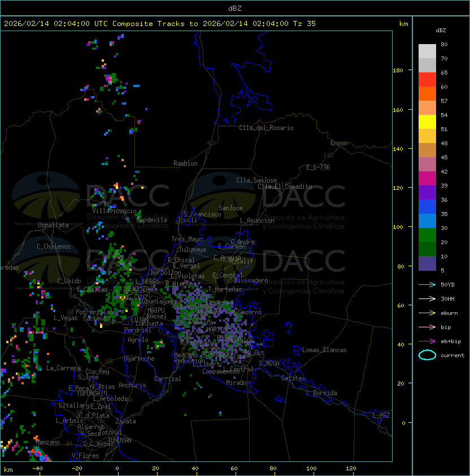Click the cyan current-storm ellipse symbol

pyautogui.click(x=427, y=355)
